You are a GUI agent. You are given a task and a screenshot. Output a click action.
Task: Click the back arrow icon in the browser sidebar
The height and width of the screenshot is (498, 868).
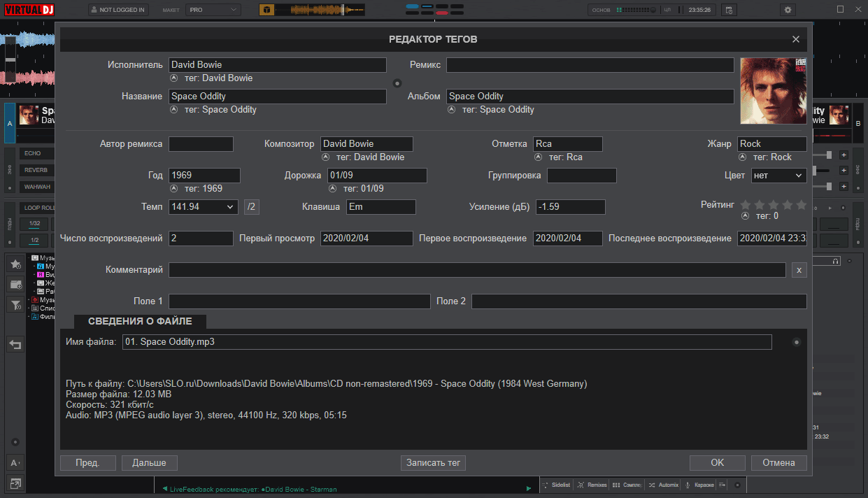[15, 344]
